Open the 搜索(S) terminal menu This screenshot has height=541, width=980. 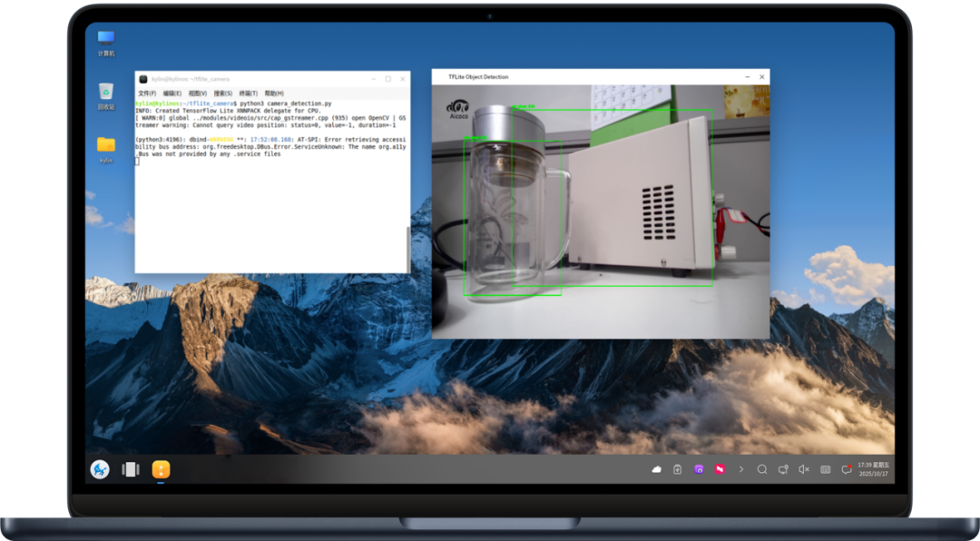223,93
